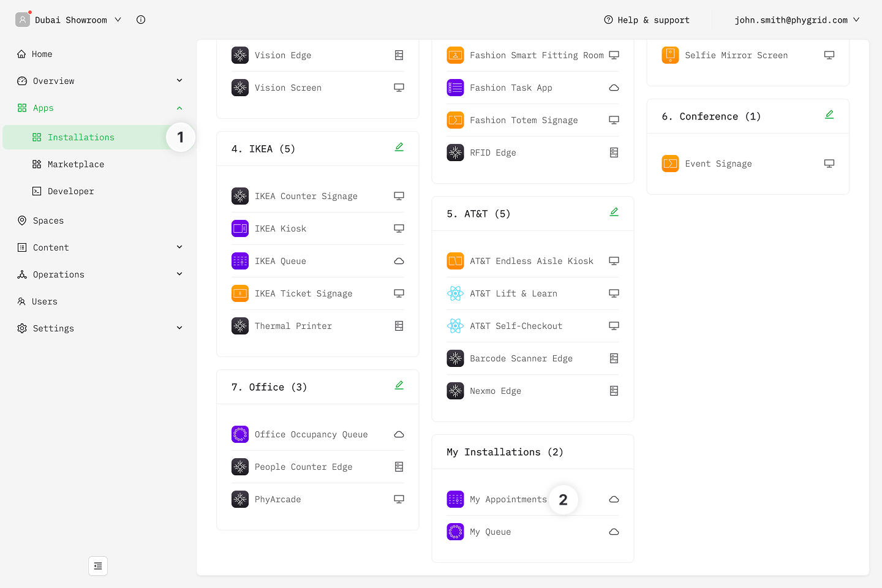Collapse the Apps sidebar section
Screen dimensions: 882x588
coord(179,108)
